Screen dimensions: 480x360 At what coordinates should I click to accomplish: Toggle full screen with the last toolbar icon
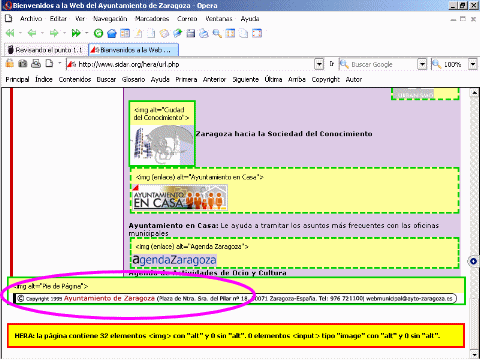(257, 33)
